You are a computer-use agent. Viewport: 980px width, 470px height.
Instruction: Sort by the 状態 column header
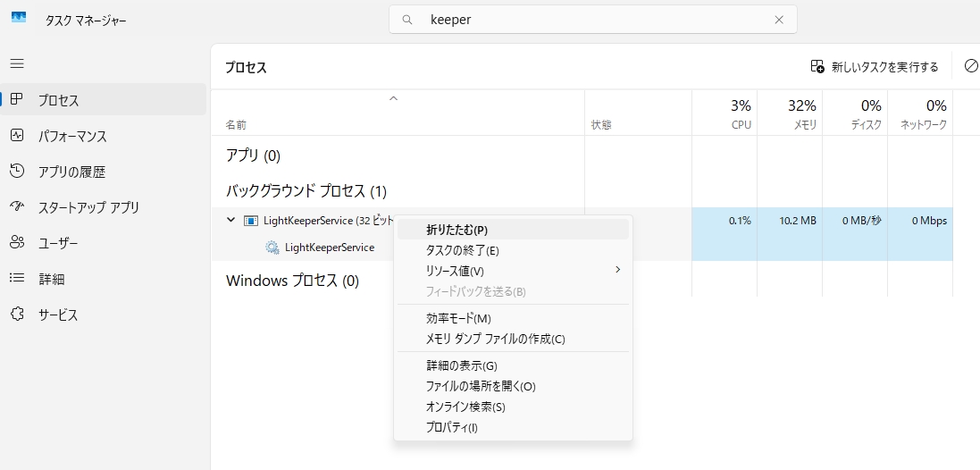point(638,113)
